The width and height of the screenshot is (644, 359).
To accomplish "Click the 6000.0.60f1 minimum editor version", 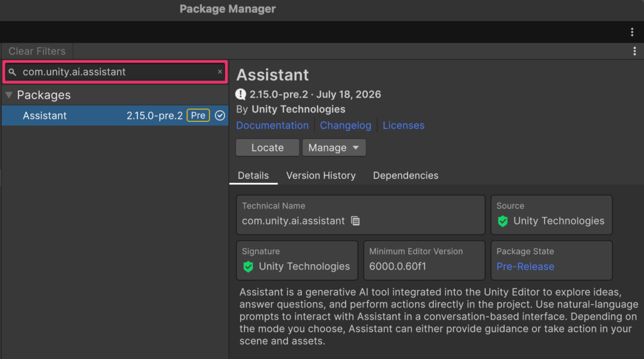I will 397,267.
